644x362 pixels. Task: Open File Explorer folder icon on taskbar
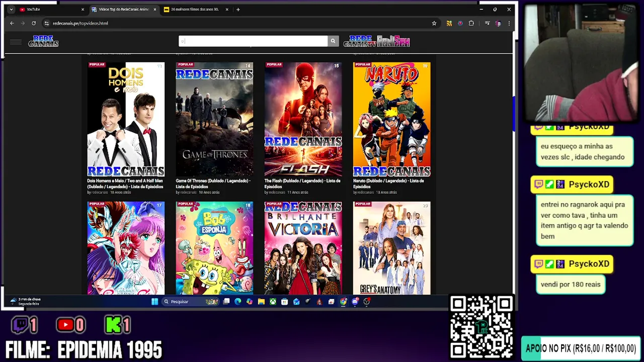(261, 302)
